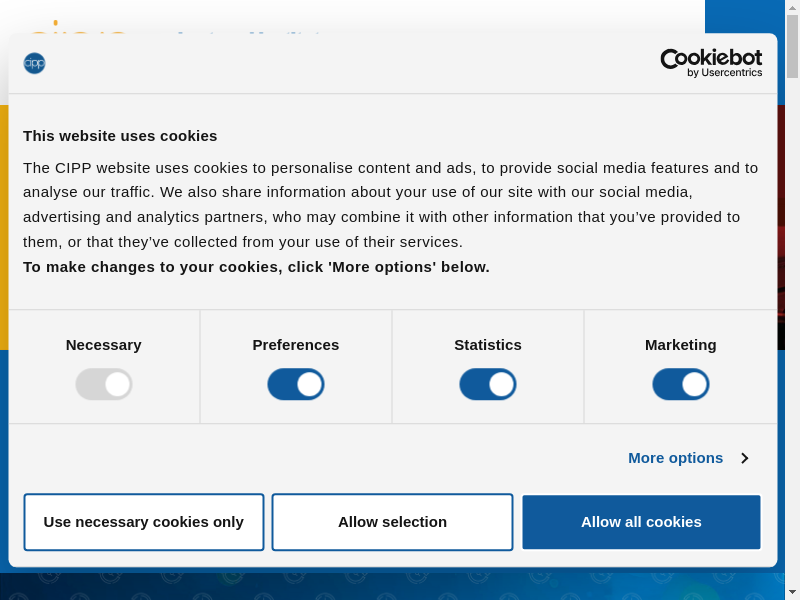Select the Marketing category label
800x600 pixels.
coord(681,345)
